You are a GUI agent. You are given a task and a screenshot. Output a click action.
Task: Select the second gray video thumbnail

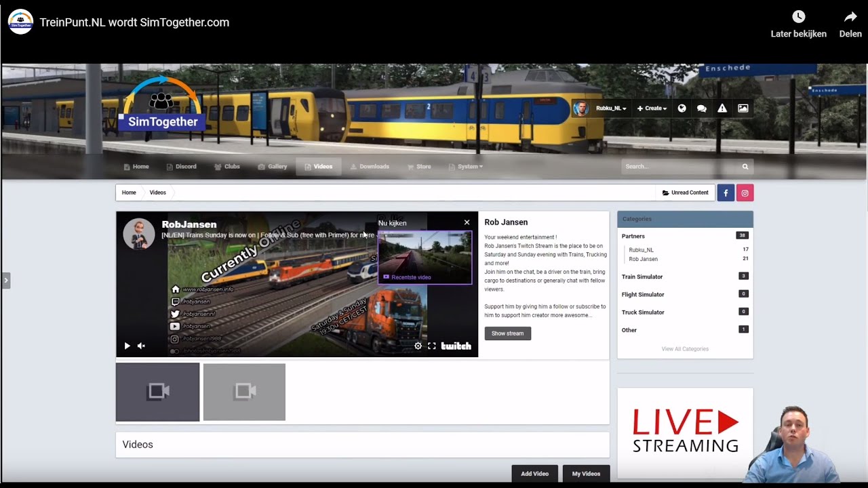point(244,392)
